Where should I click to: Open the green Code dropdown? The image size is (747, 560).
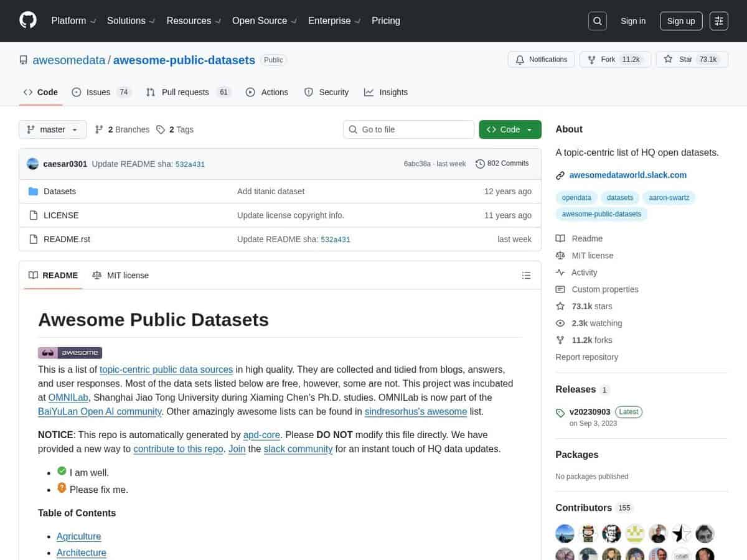pyautogui.click(x=510, y=129)
